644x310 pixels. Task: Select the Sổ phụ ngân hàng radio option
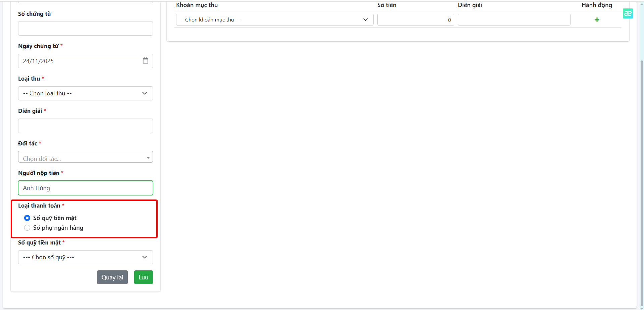pyautogui.click(x=27, y=228)
